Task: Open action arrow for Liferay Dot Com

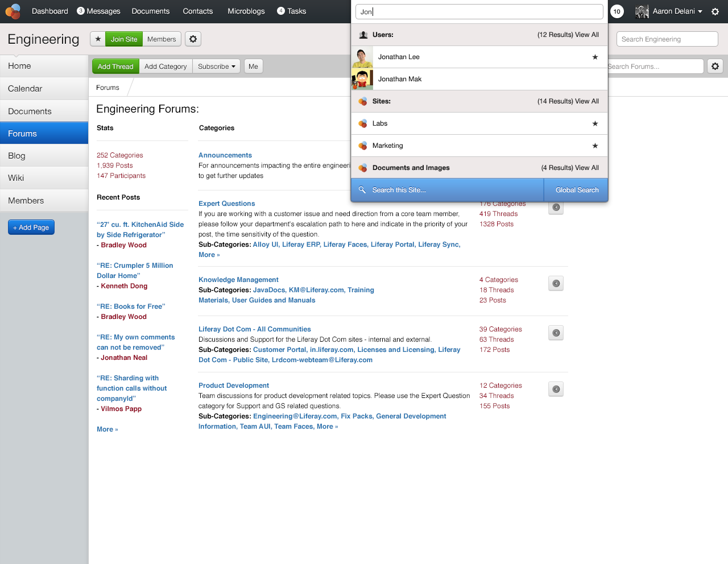Action: click(556, 333)
